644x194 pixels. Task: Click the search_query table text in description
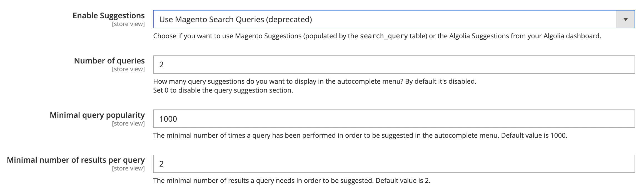(x=384, y=35)
